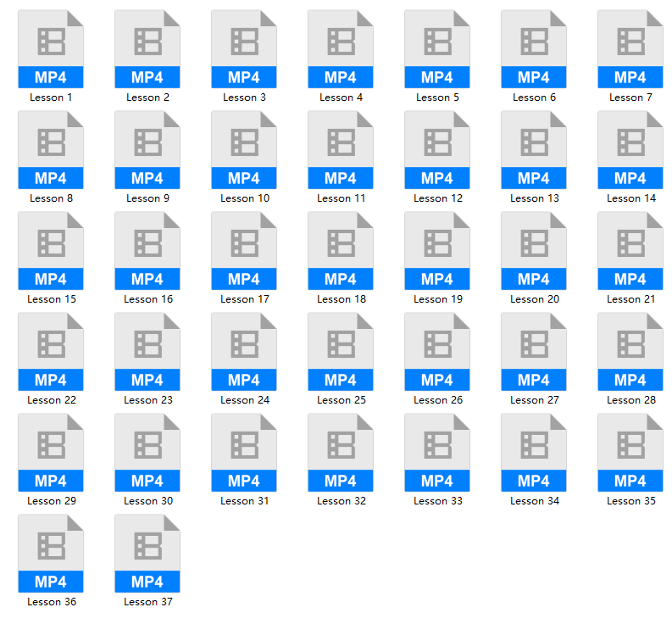Select the Lesson 20 file icon
This screenshot has height=624, width=672.
[x=534, y=251]
